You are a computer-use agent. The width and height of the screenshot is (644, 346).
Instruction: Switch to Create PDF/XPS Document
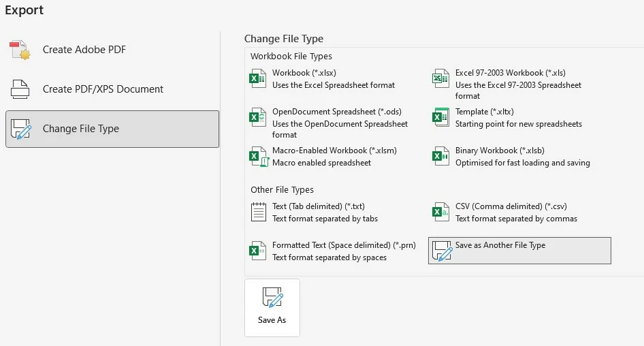[103, 89]
